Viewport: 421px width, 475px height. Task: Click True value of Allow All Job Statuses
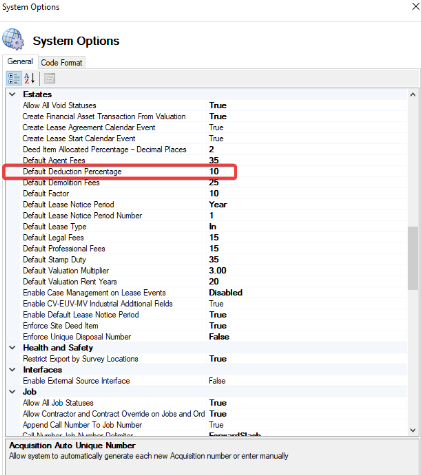click(218, 403)
